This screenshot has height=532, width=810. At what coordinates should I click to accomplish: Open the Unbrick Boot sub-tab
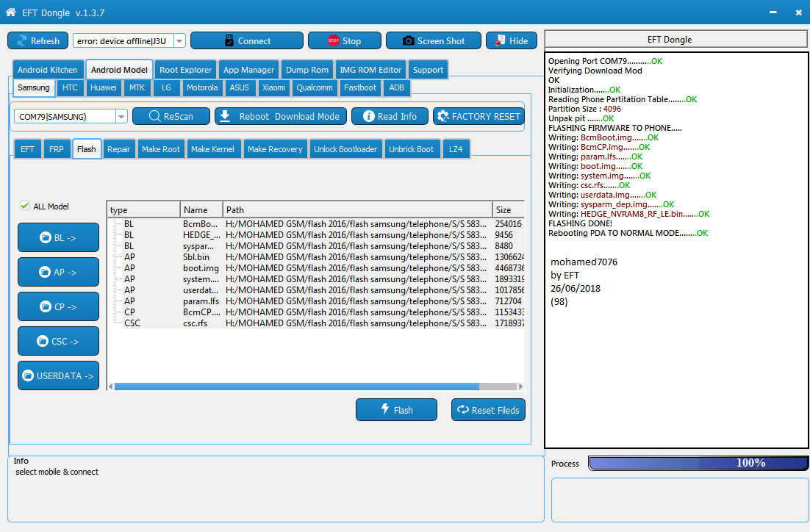tap(411, 148)
